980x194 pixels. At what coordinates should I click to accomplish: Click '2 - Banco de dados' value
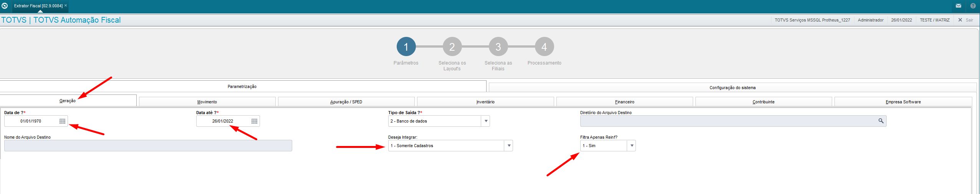(x=409, y=121)
